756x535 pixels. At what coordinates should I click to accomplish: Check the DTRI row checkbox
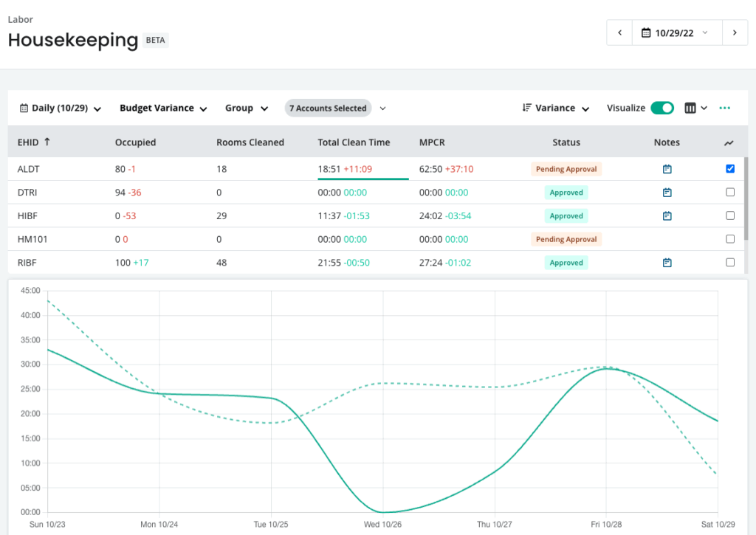tap(730, 193)
